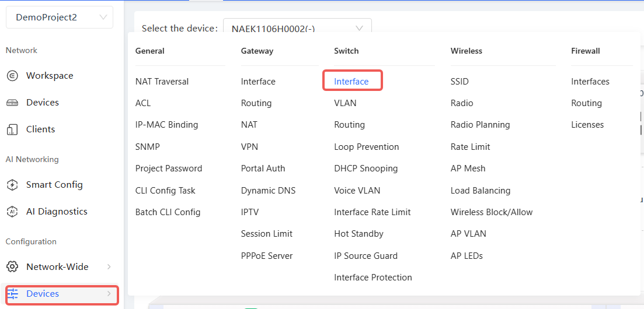Open PPPoE Server under Gateway

[x=267, y=256]
